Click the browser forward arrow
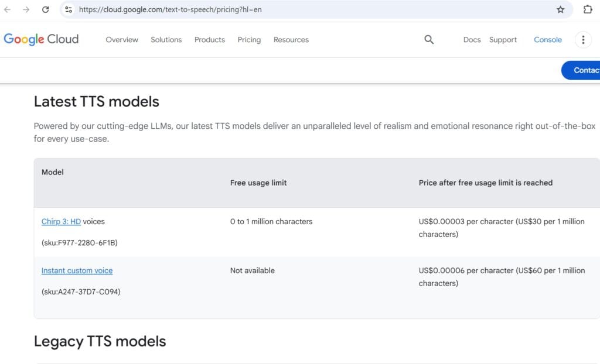The image size is (600, 364). (x=26, y=9)
